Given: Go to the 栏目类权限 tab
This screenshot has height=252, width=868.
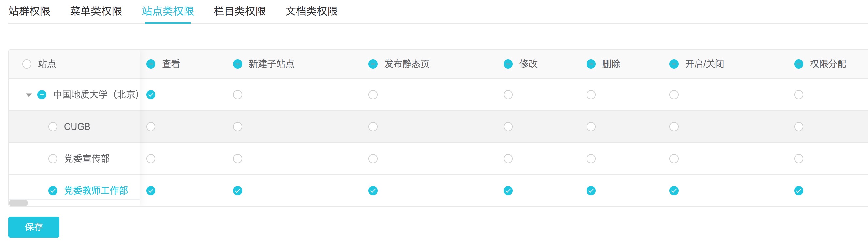Looking at the screenshot, I should pyautogui.click(x=240, y=11).
